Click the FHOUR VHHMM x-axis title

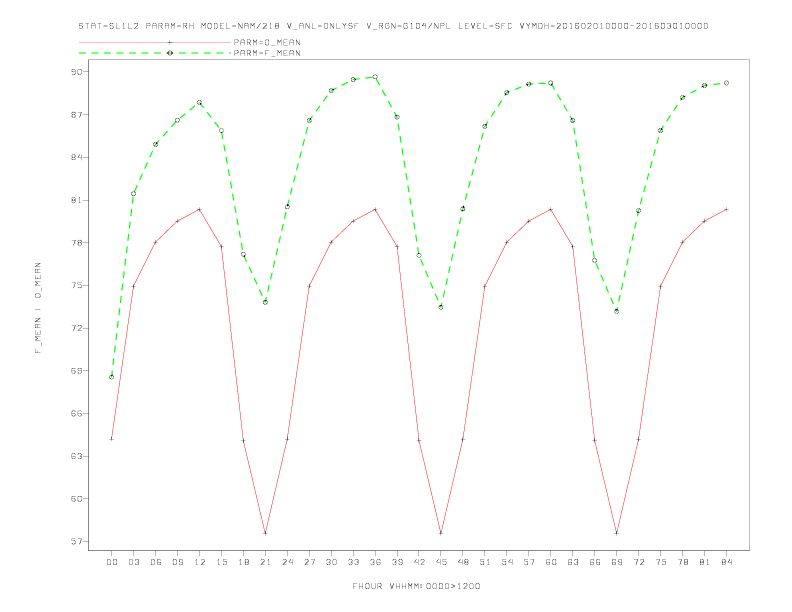pyautogui.click(x=416, y=586)
